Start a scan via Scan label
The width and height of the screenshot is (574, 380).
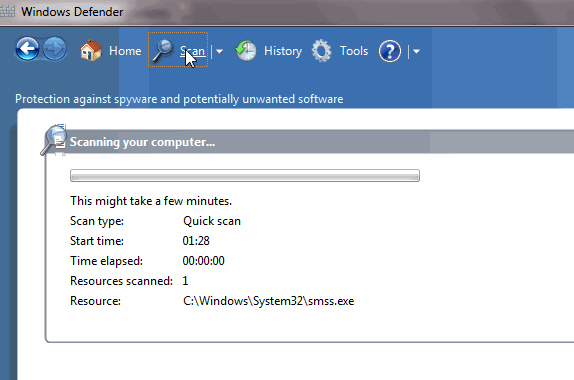[x=193, y=51]
